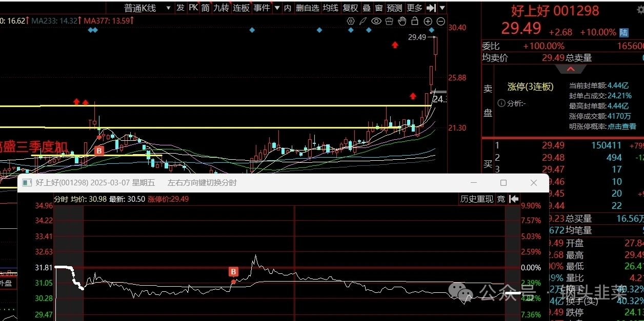
Task: Click the 窗 window toolbar button
Action: [x=379, y=8]
